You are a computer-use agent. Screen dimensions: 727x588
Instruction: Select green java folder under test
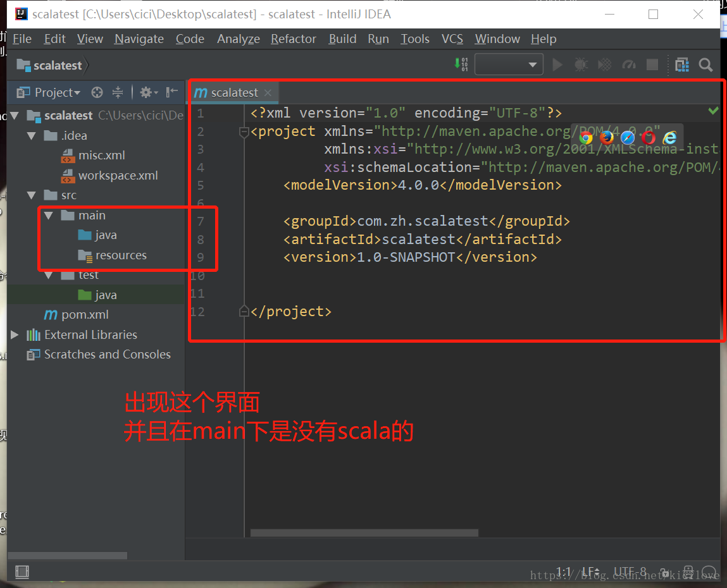coord(97,295)
